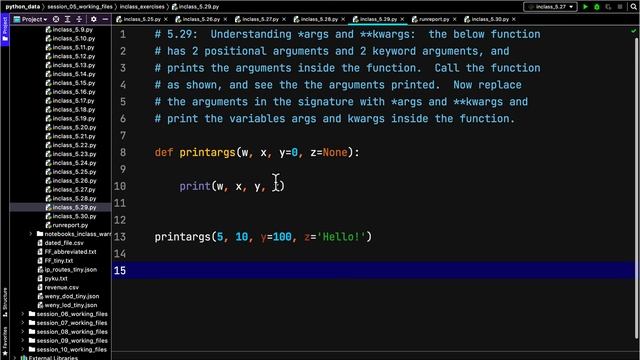Close the runreport.py editor tab
640x360 pixels.
[x=454, y=19]
